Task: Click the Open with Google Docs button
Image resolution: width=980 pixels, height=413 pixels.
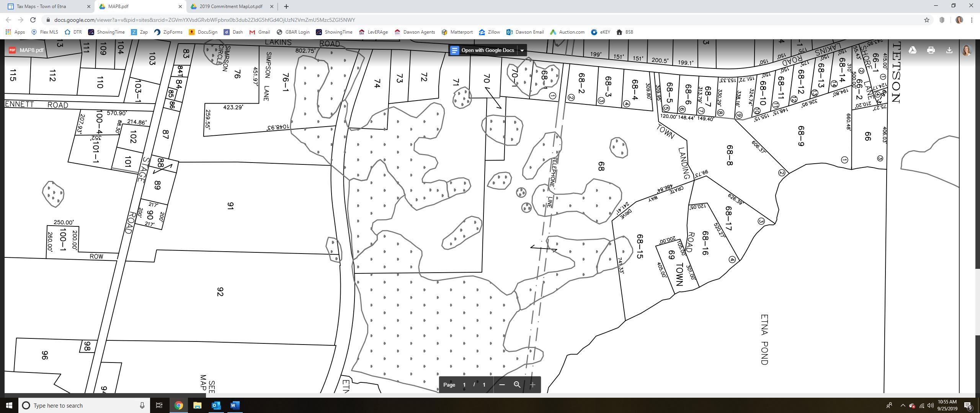Action: click(482, 50)
